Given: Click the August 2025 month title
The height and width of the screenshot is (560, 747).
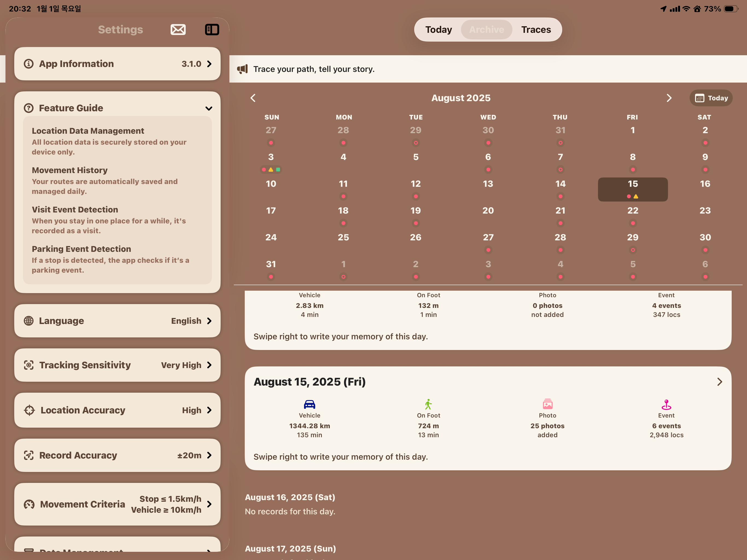Looking at the screenshot, I should pyautogui.click(x=461, y=98).
